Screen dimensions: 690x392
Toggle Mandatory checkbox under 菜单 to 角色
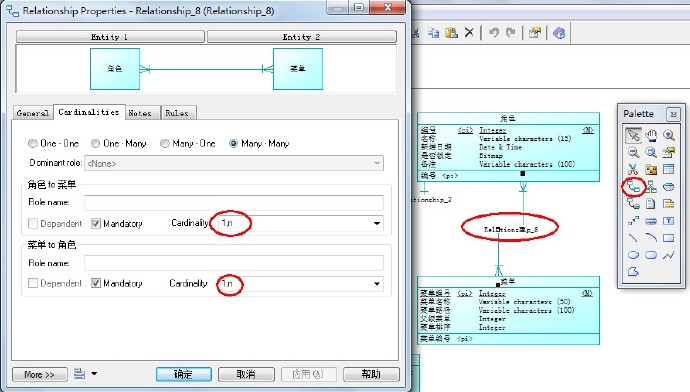pyautogui.click(x=95, y=283)
